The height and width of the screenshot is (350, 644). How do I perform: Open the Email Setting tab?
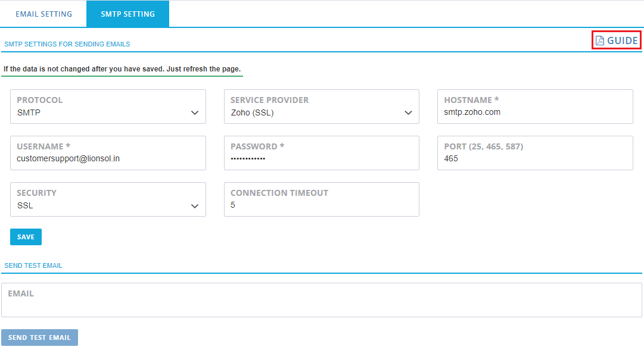[43, 14]
